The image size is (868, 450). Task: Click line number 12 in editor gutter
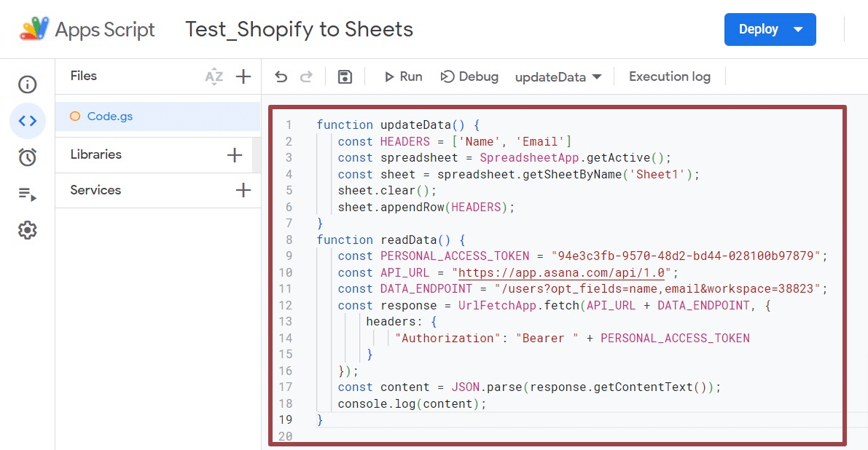coord(285,305)
